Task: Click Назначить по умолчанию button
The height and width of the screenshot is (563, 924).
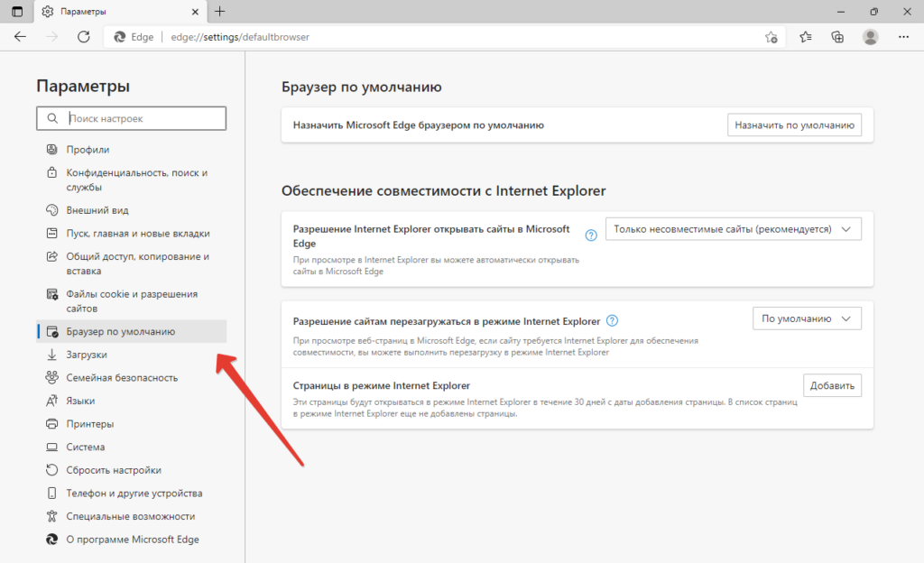Action: tap(794, 125)
